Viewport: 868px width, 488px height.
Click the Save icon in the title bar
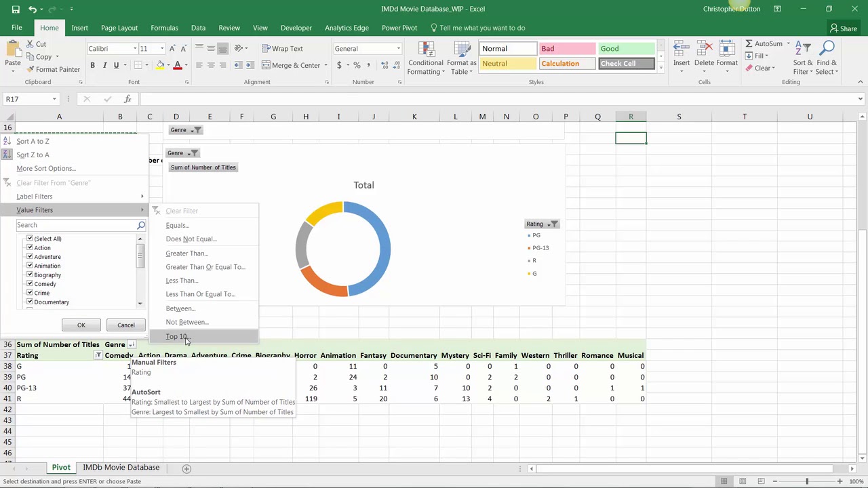(16, 9)
